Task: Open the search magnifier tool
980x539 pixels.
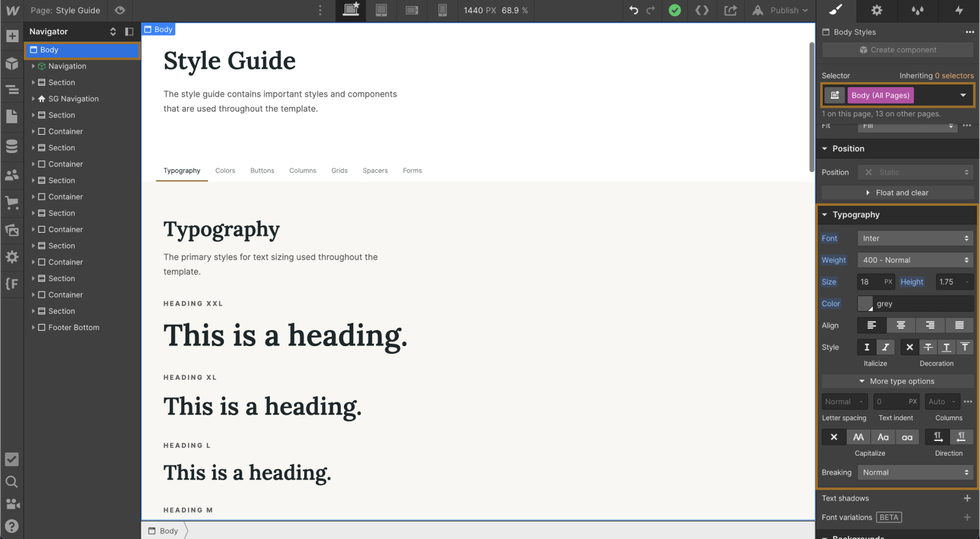Action: tap(12, 482)
